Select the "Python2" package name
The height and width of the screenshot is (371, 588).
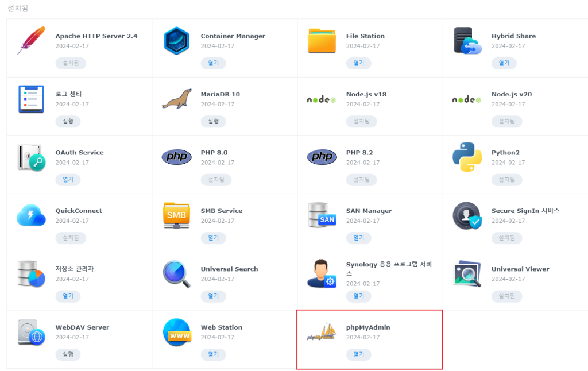pos(505,153)
